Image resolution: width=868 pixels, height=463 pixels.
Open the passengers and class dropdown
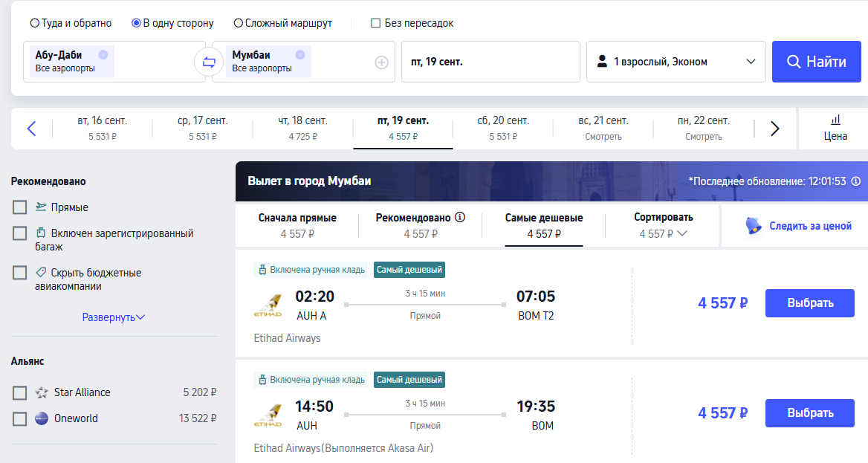(676, 62)
